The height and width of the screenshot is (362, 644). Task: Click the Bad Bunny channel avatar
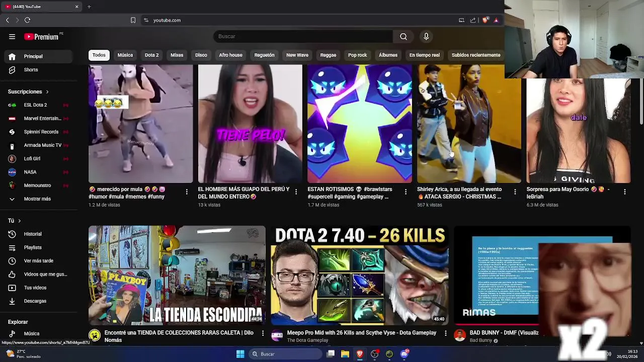pyautogui.click(x=459, y=335)
